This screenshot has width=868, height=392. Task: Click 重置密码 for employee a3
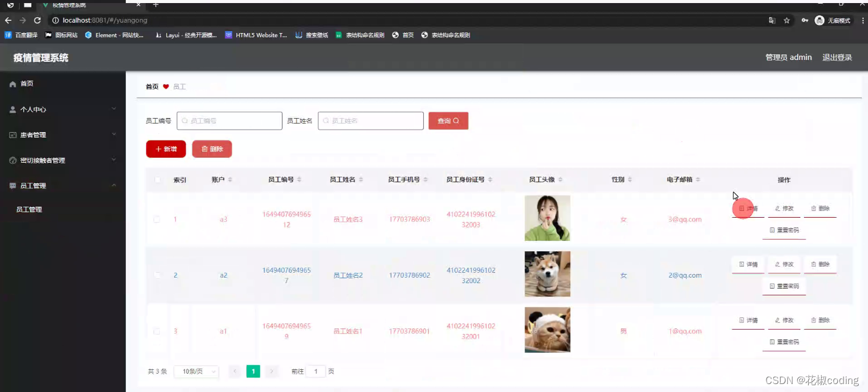(x=784, y=231)
